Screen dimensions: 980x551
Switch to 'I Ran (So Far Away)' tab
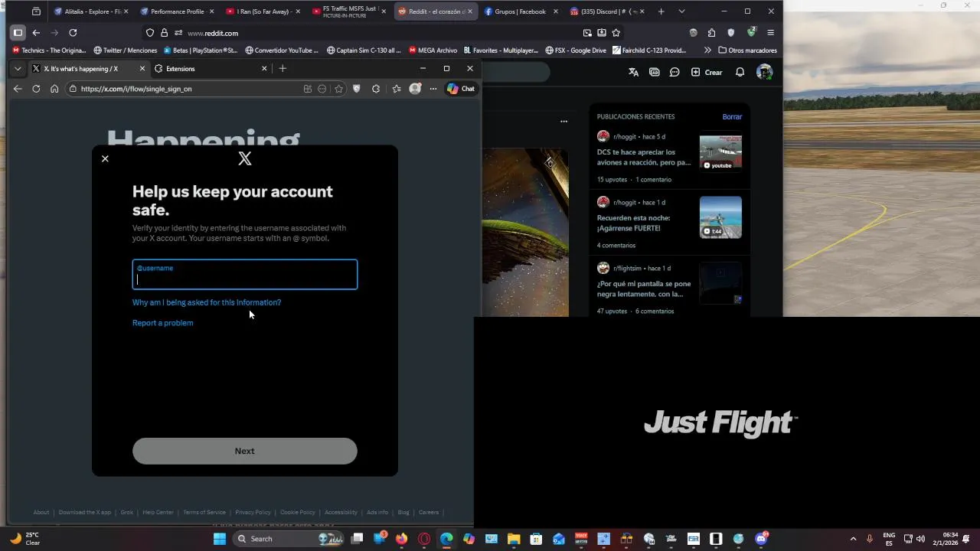263,11
